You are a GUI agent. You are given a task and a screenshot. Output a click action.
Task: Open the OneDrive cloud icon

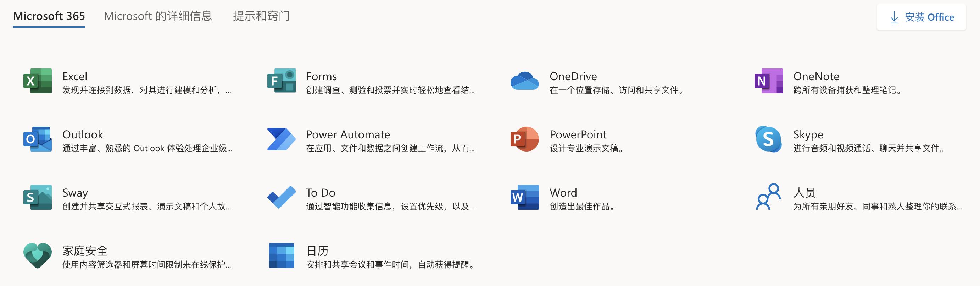[x=525, y=81]
